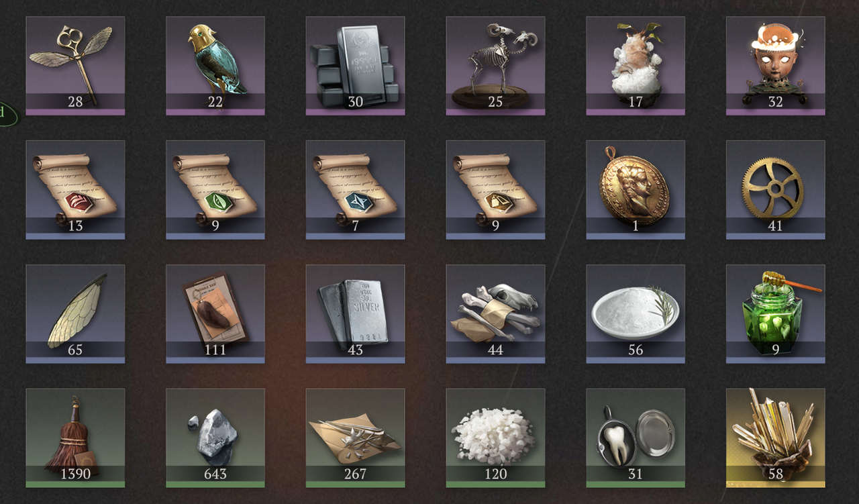The width and height of the screenshot is (859, 504).
Task: Select the green gem scroll
Action: (x=215, y=190)
